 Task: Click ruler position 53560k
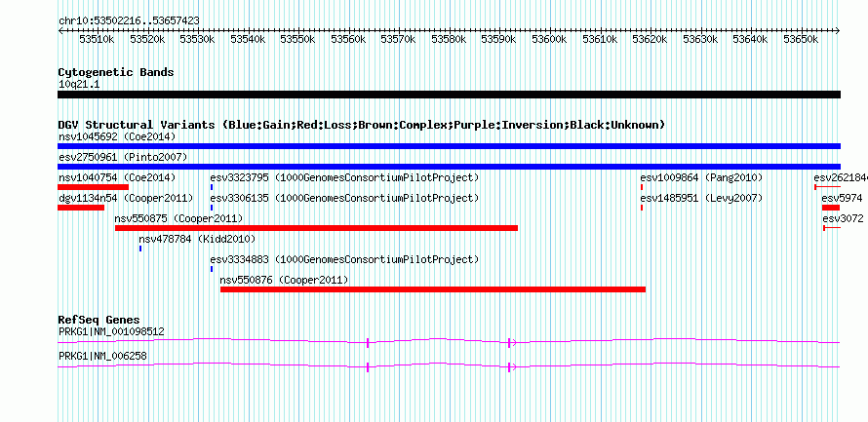point(349,39)
